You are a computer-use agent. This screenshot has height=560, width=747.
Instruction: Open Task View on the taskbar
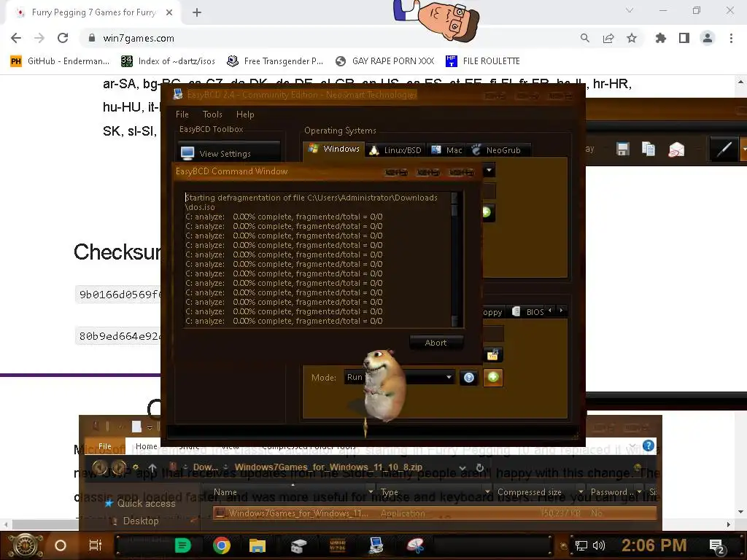[96, 545]
